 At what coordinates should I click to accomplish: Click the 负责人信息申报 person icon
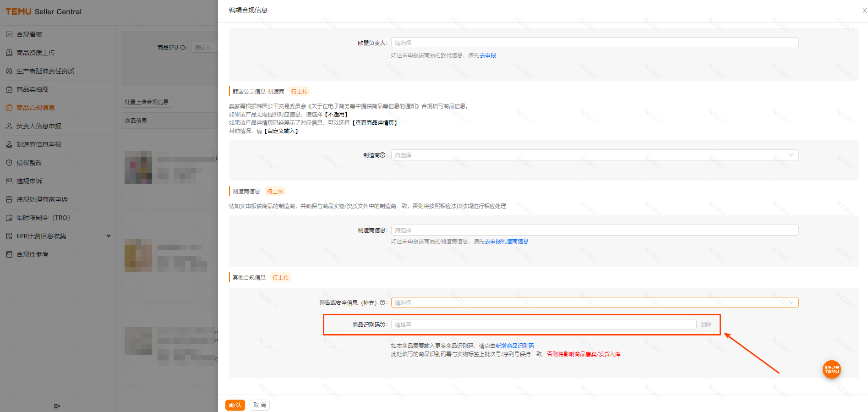click(x=9, y=126)
